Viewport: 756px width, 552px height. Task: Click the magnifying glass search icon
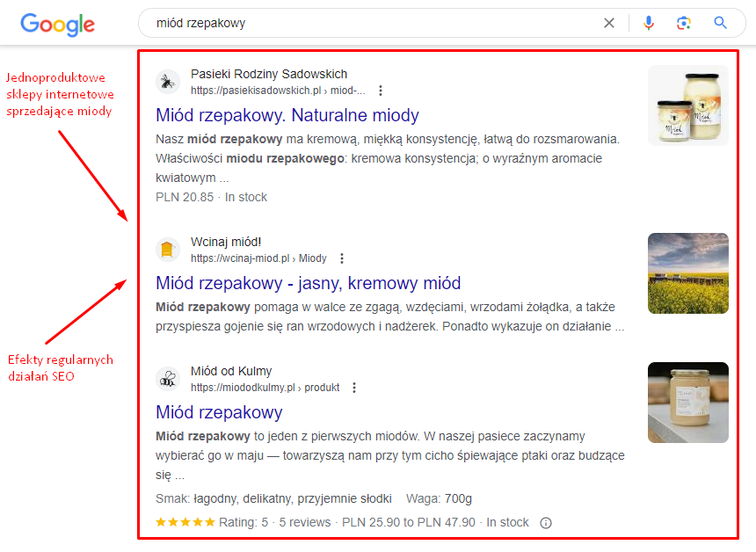720,22
